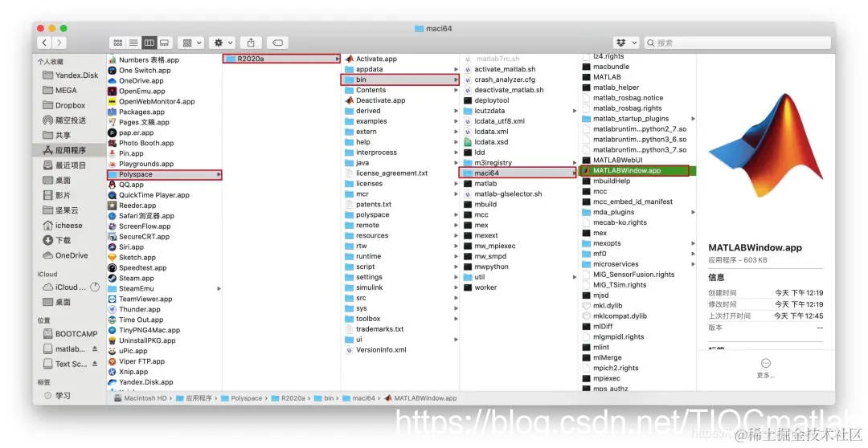This screenshot has width=868, height=448.
Task: Click bin in the path bar
Action: (325, 398)
